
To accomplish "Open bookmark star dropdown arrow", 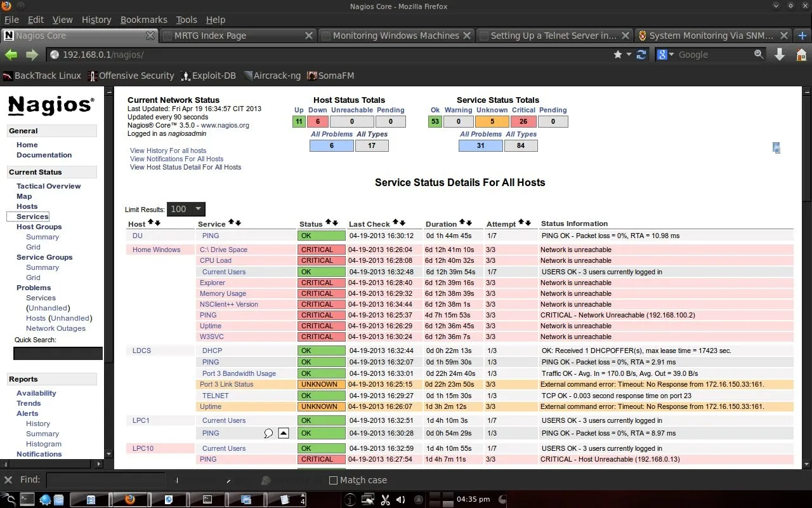I will 629,55.
